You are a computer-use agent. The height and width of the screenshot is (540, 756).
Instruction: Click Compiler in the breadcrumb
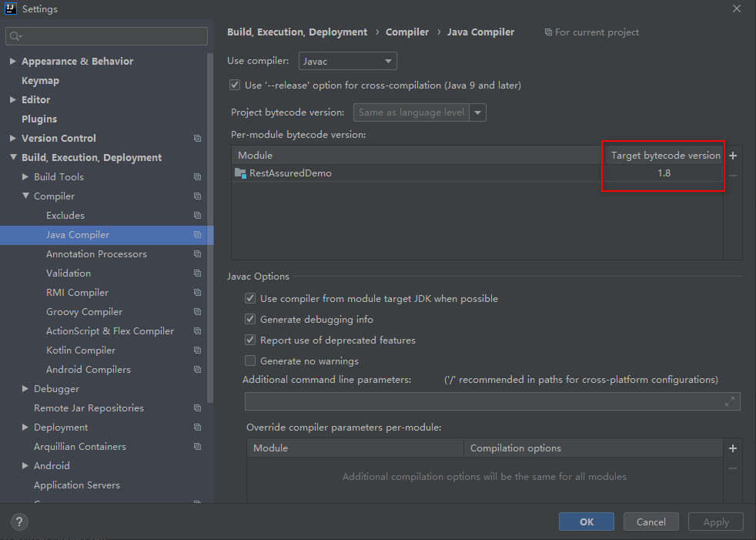(407, 32)
